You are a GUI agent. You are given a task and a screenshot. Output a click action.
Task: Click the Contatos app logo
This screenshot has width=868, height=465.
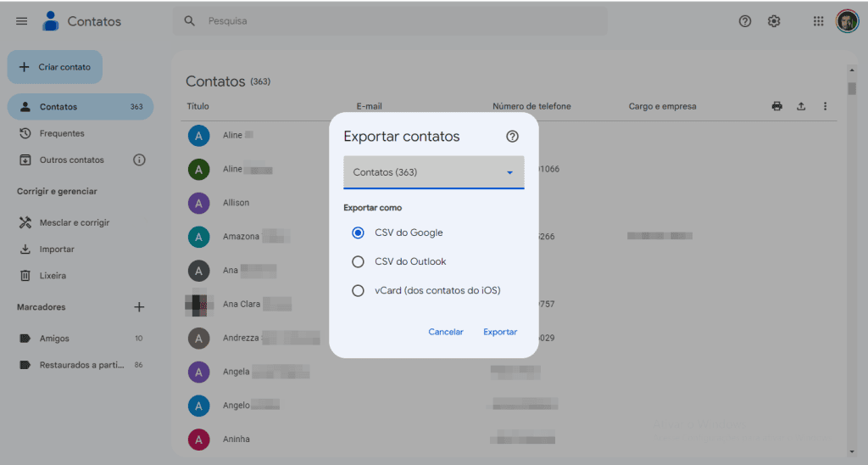click(51, 21)
